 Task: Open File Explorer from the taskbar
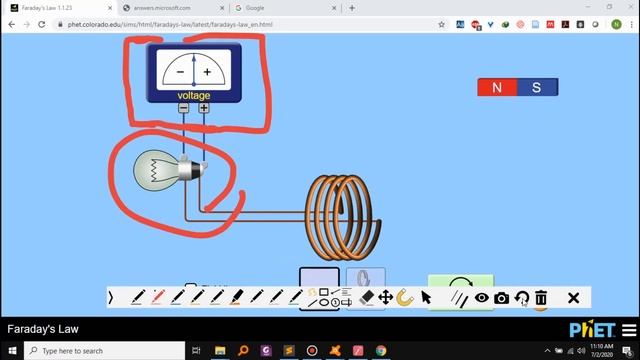[x=220, y=351]
